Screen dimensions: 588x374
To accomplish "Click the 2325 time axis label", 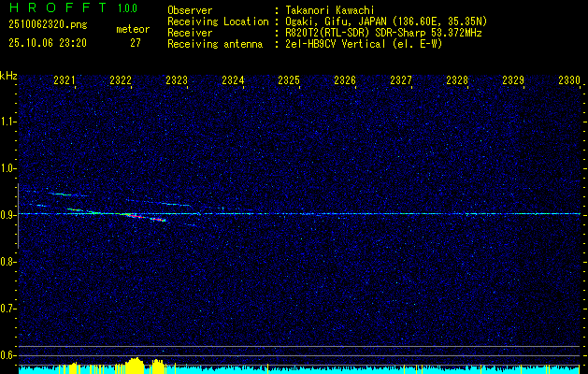I will click(x=289, y=81).
